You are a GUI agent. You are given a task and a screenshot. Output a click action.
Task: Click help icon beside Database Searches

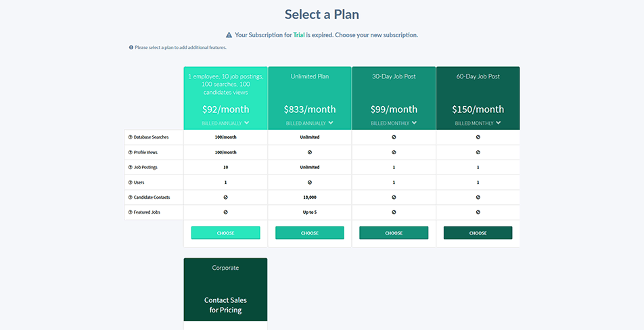click(130, 137)
